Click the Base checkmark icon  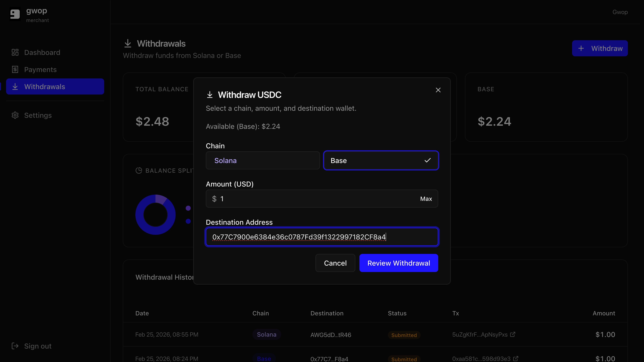428,160
